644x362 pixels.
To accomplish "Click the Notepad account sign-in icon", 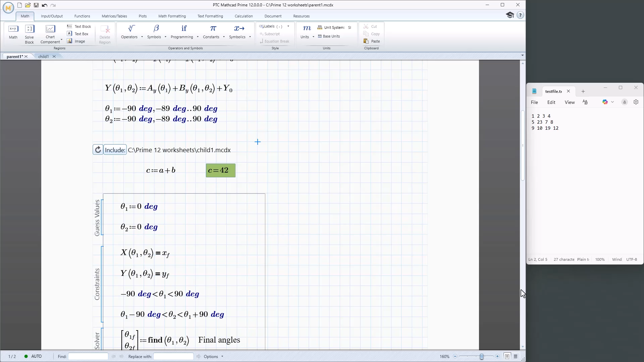I will [625, 102].
